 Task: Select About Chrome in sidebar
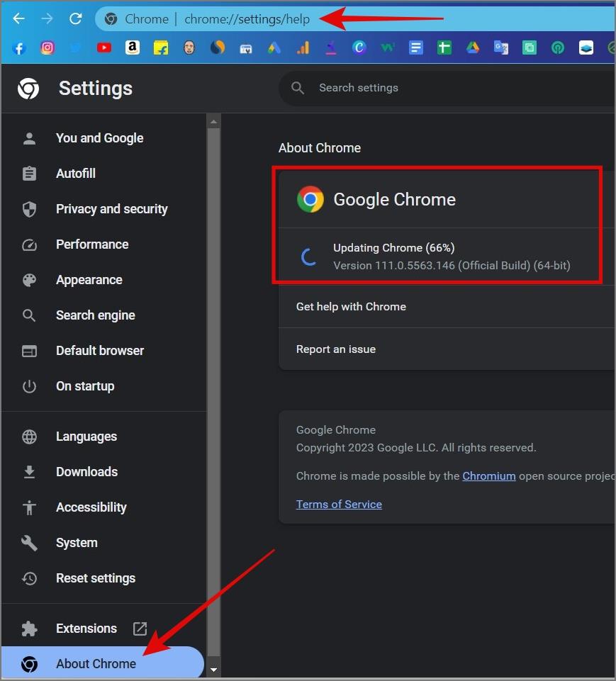pos(103,663)
